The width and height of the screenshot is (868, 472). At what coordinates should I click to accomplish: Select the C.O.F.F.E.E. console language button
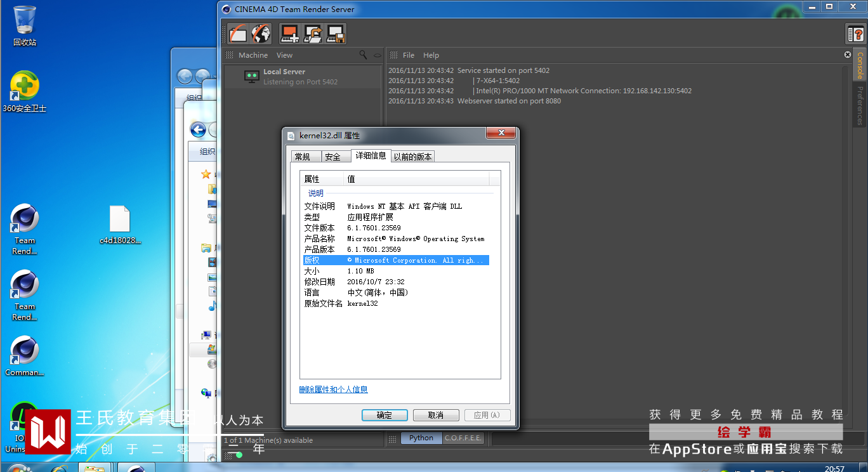pos(463,438)
